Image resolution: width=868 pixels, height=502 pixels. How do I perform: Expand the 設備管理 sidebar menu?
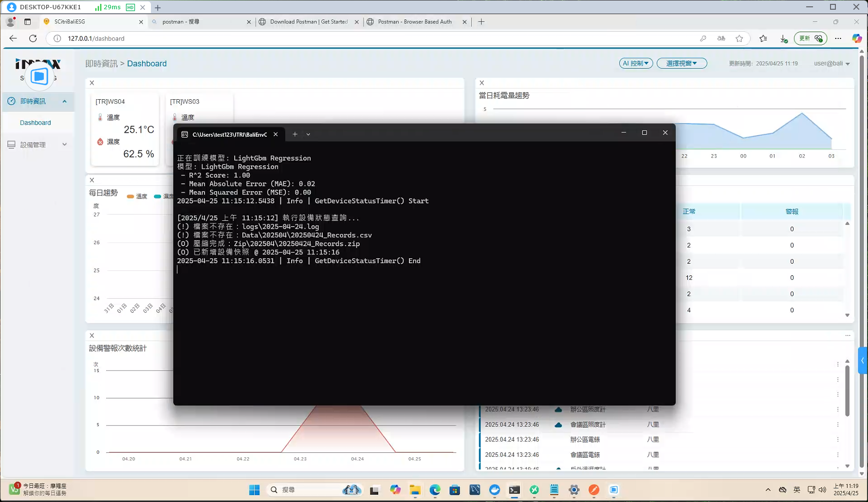(x=37, y=144)
